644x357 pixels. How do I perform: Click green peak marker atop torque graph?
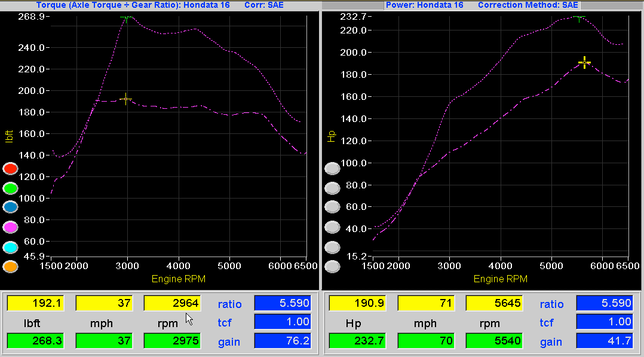click(x=126, y=17)
